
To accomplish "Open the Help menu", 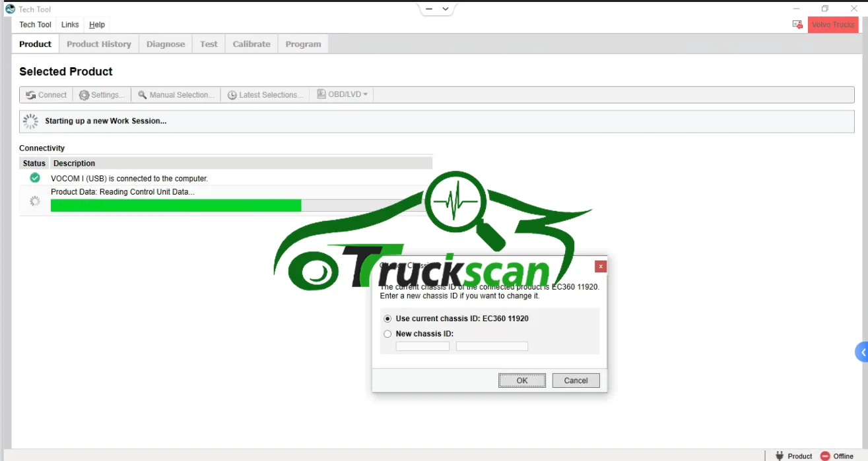I will pos(97,24).
